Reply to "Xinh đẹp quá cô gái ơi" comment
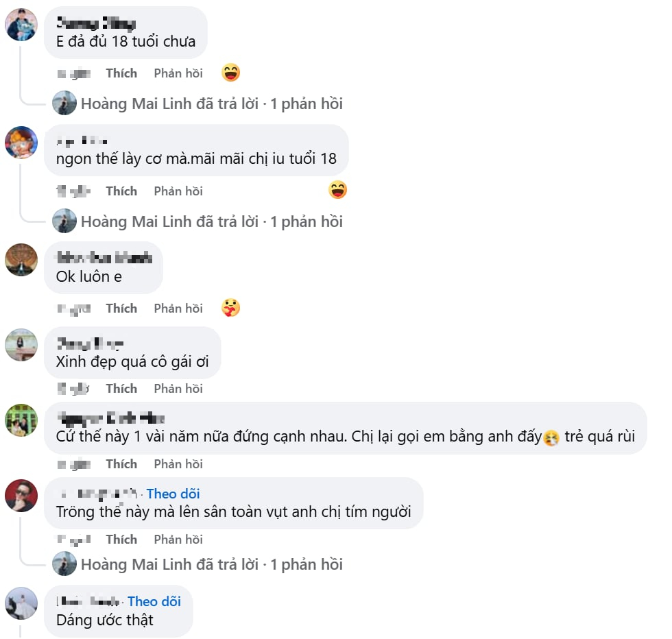Viewport: 672px width, 639px height. point(178,389)
